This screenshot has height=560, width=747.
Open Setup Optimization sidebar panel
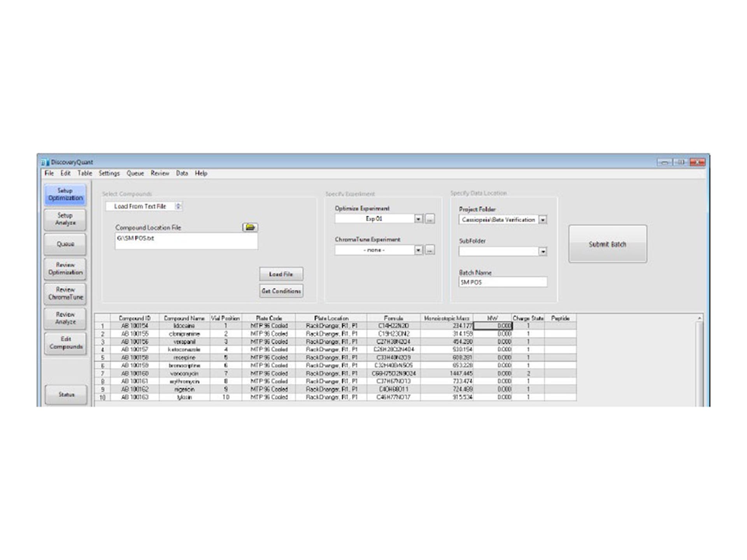pyautogui.click(x=65, y=194)
